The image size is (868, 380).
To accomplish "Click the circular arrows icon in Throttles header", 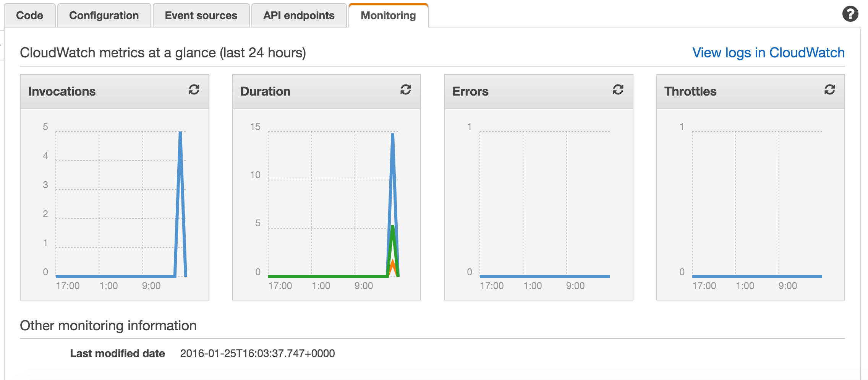I will click(830, 90).
